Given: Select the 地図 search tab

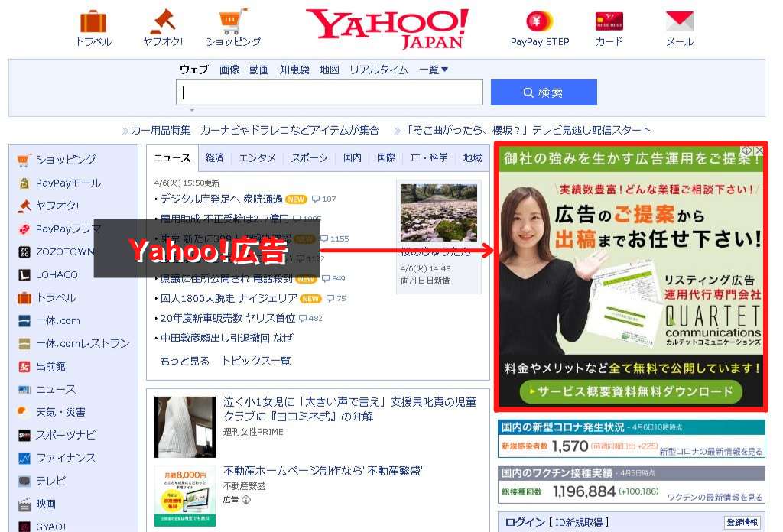Looking at the screenshot, I should point(329,70).
